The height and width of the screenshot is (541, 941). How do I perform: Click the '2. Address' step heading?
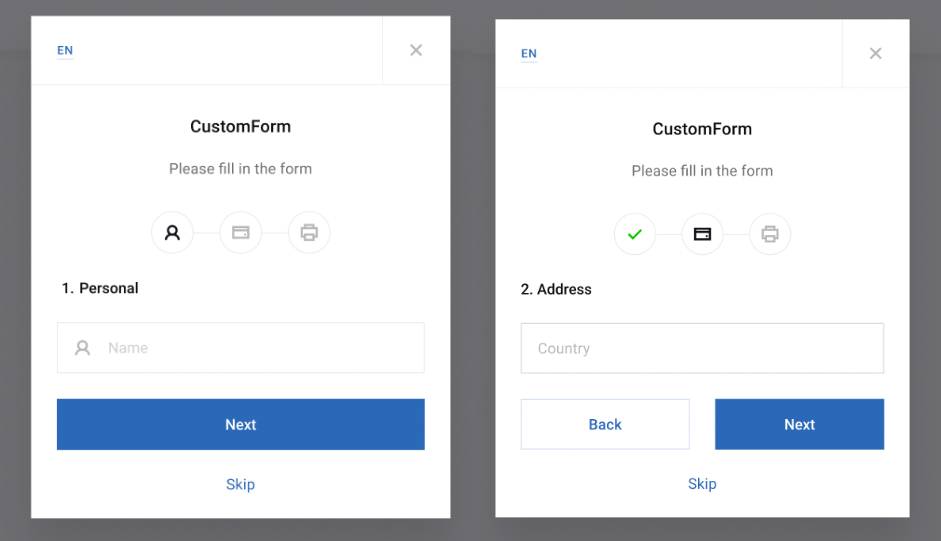pyautogui.click(x=556, y=289)
